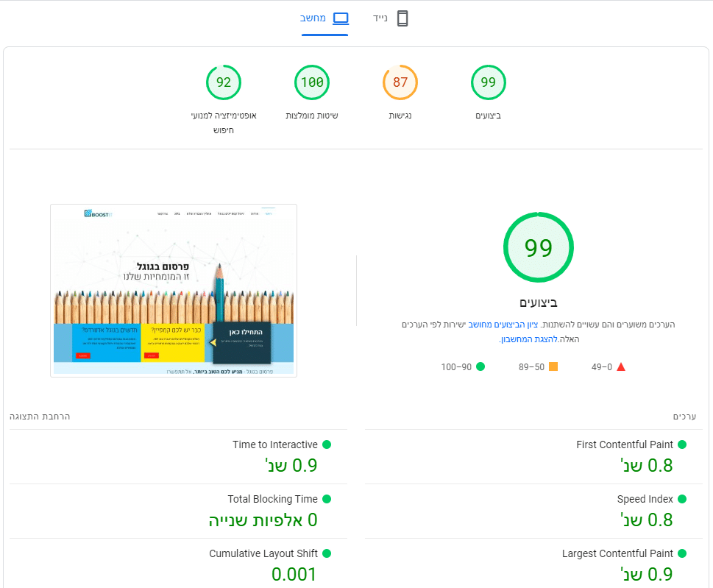Click the 89–50 legend text
This screenshot has width=713, height=588.
point(531,367)
